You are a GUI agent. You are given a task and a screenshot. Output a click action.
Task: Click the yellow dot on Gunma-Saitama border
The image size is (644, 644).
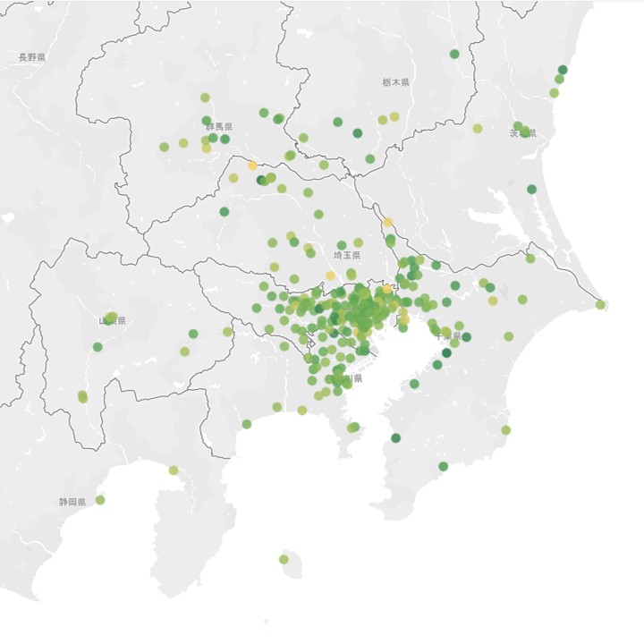pos(252,165)
